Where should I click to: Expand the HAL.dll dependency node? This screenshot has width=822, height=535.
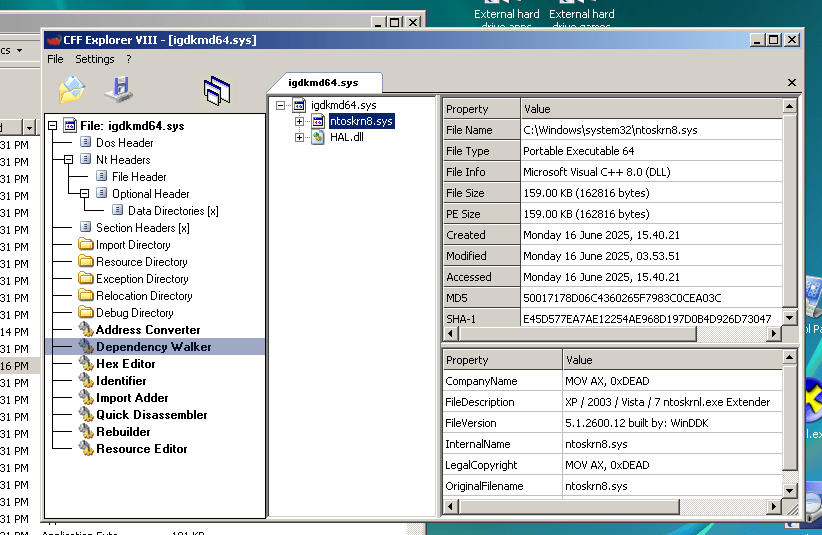tap(300, 138)
